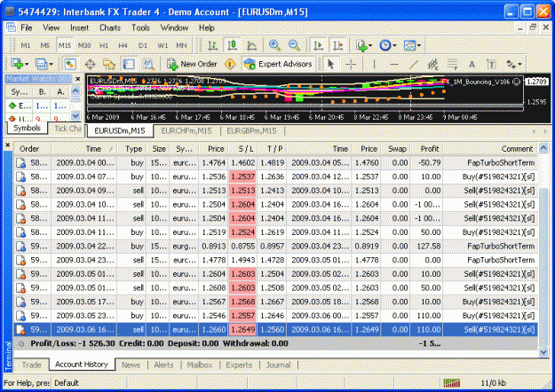Toggle the Terminal window icon
This screenshot has width=555, height=392.
[x=129, y=65]
